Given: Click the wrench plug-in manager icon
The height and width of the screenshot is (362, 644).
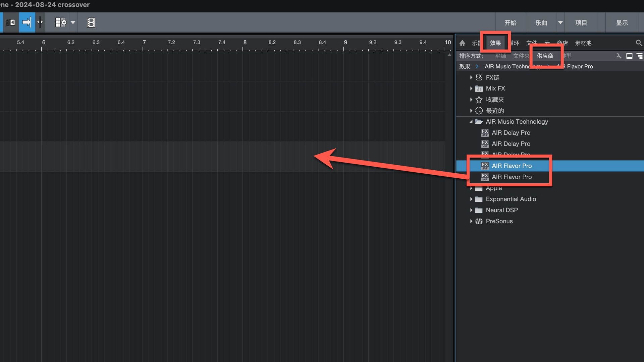Looking at the screenshot, I should click(619, 56).
